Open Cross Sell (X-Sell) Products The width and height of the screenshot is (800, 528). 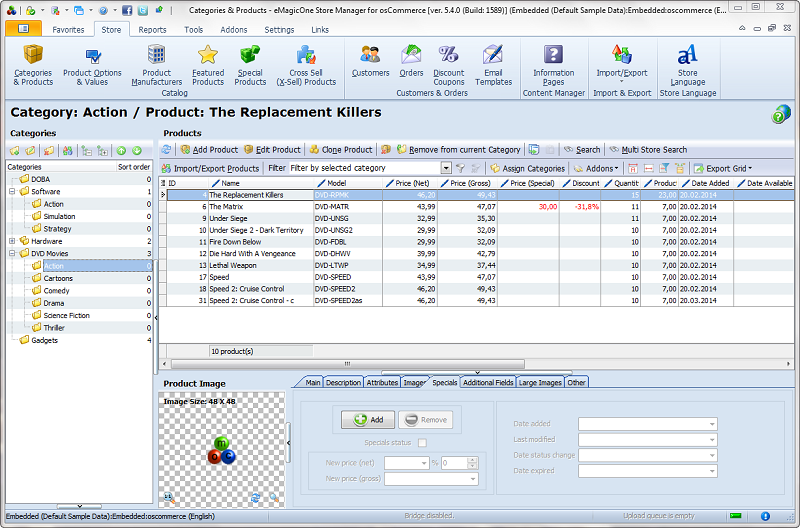click(x=306, y=65)
